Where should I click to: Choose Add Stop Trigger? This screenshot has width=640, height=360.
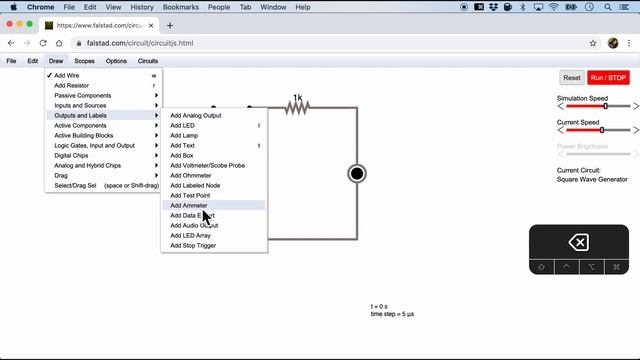click(x=214, y=245)
